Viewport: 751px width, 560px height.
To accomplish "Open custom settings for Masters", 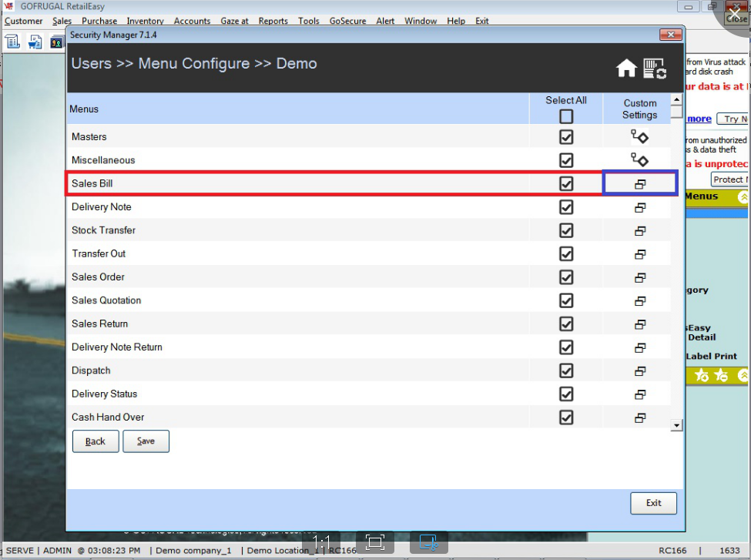I will (639, 137).
